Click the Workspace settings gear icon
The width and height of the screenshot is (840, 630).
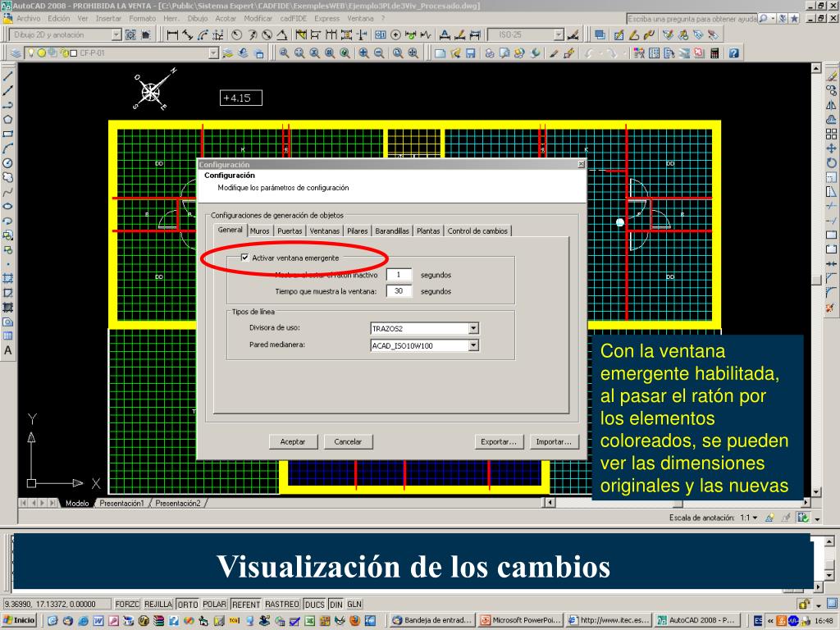[x=130, y=34]
